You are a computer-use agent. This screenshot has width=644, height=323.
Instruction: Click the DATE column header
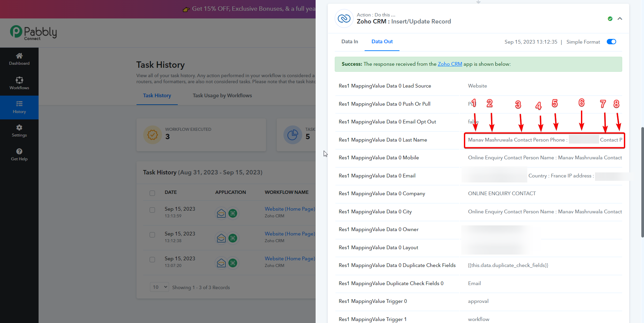171,192
